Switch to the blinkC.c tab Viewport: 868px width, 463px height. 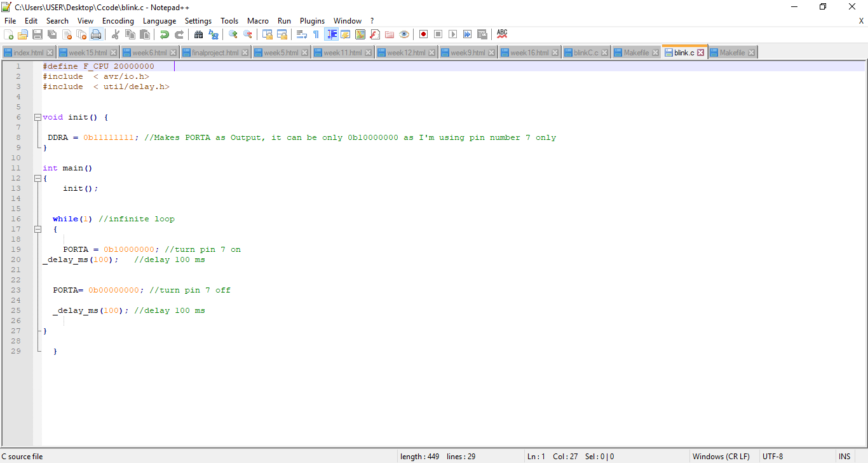[587, 53]
